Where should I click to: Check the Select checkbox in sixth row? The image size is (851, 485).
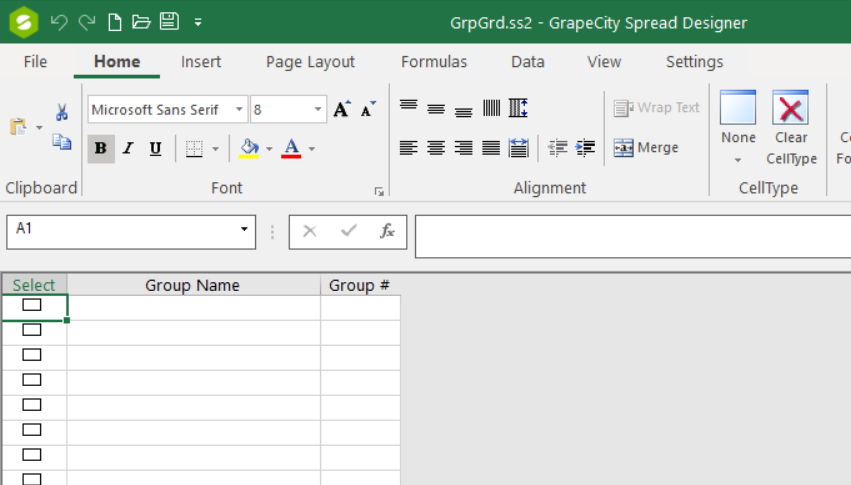click(31, 430)
